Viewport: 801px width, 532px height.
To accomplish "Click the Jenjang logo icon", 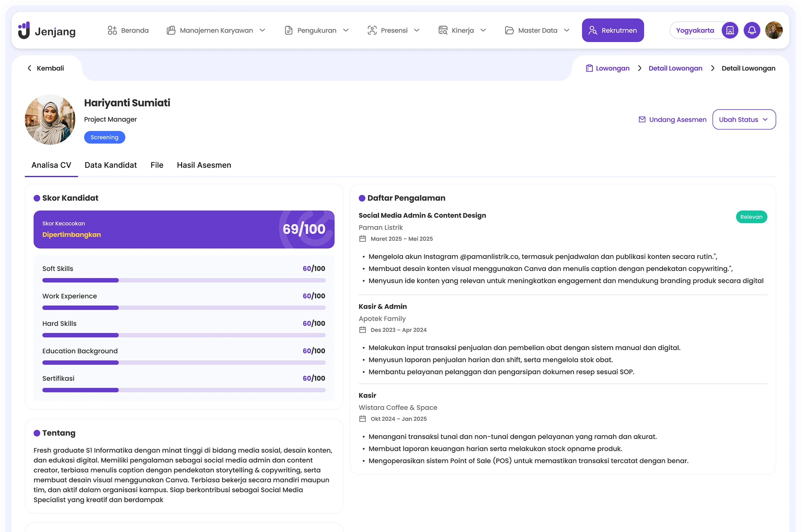I will 24,31.
